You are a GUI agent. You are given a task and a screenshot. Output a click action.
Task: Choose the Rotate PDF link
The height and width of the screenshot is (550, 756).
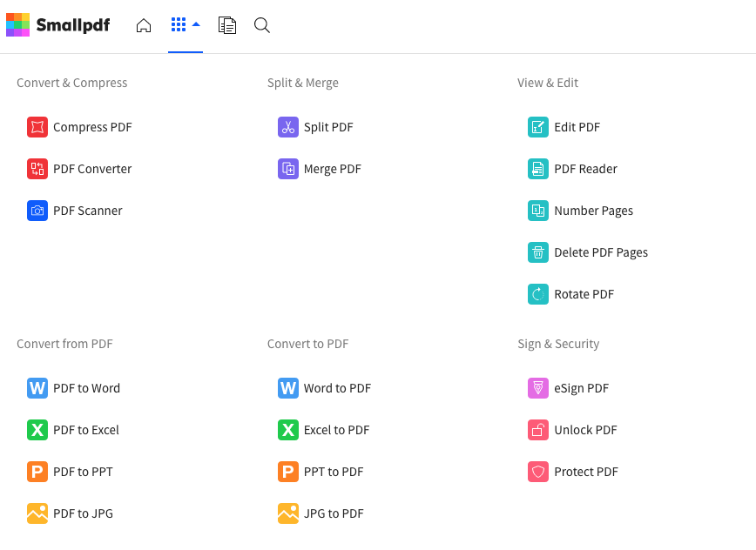pos(584,294)
